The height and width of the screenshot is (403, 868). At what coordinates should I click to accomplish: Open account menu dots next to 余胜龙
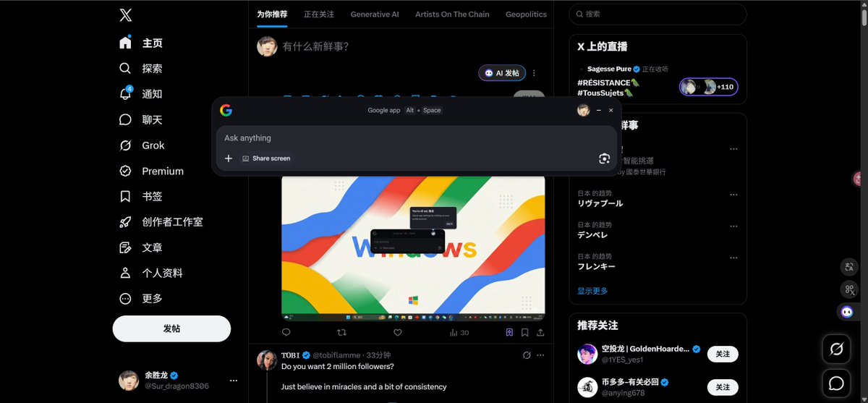233,381
